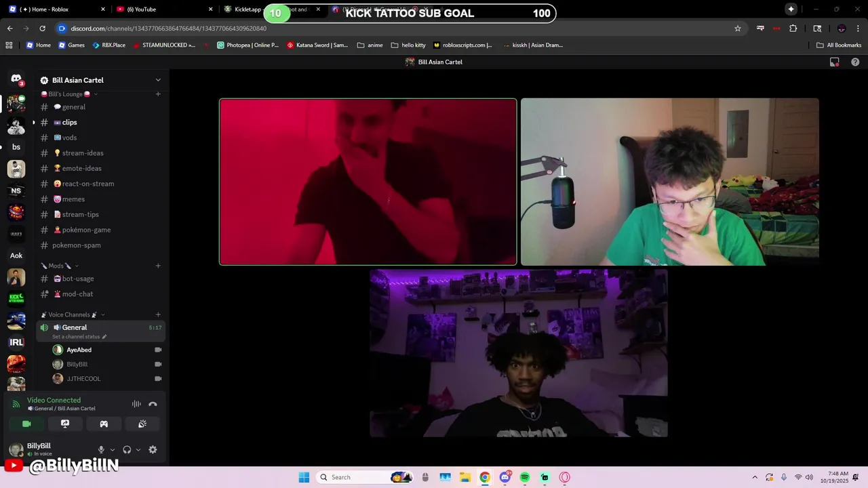Open the STEAMUNLOCKED bookmark
Screen dimensions: 868x488
(164, 45)
